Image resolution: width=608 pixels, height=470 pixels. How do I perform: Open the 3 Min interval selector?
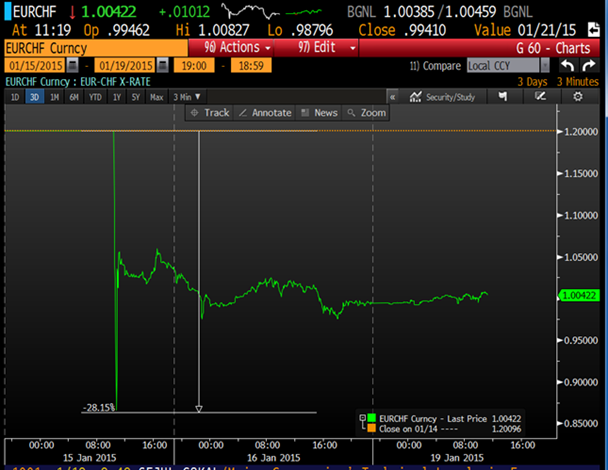click(186, 97)
